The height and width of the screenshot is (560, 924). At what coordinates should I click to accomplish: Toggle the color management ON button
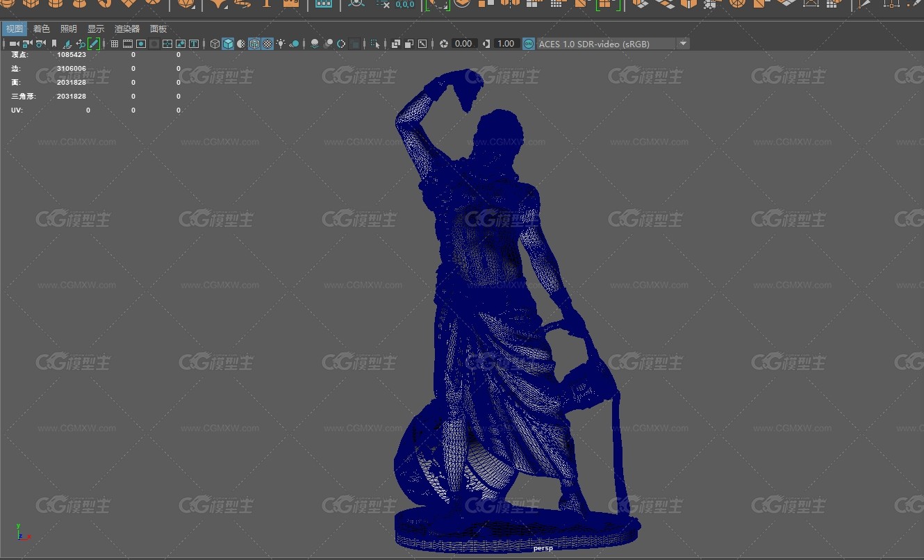(528, 44)
